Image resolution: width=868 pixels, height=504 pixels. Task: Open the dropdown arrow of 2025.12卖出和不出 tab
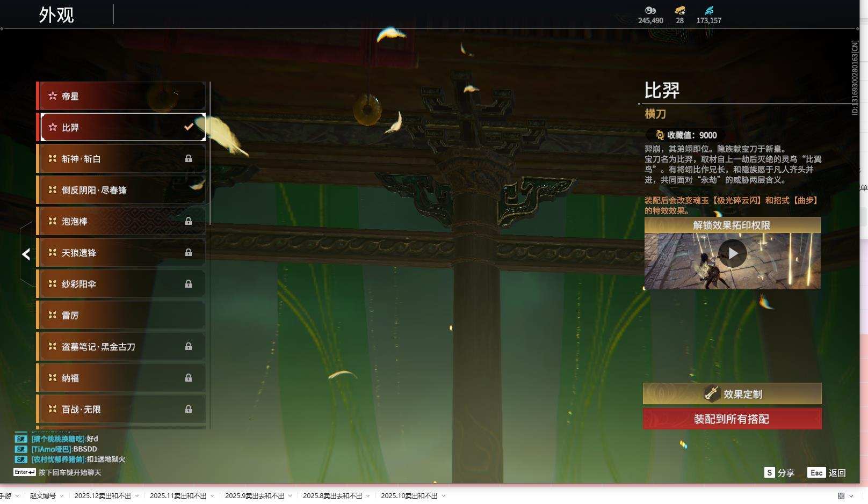point(137,496)
